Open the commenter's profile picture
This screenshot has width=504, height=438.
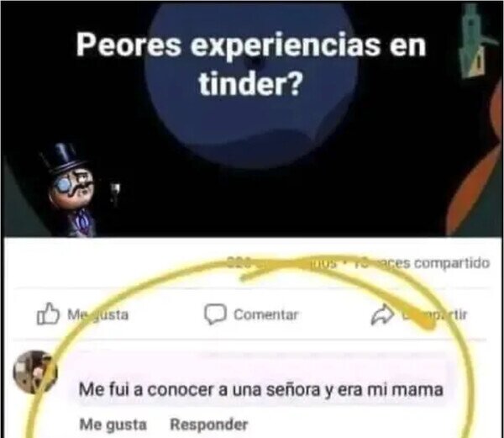(x=35, y=372)
